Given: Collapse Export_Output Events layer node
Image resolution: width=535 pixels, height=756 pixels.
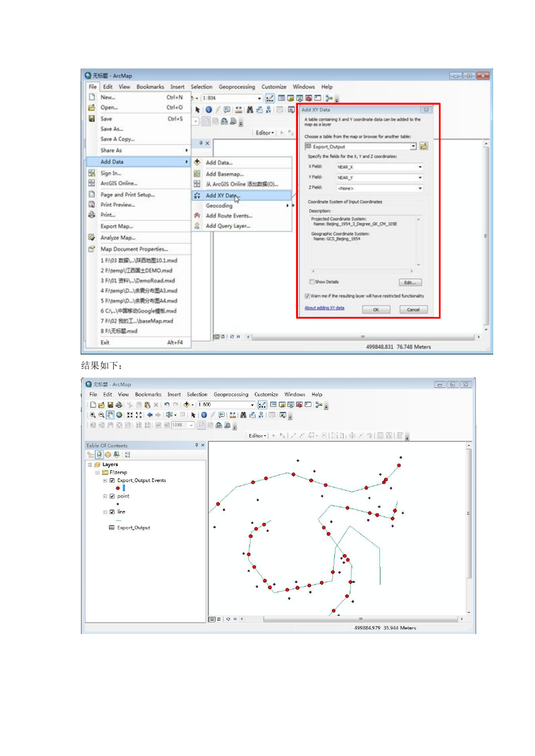Looking at the screenshot, I should [x=105, y=480].
